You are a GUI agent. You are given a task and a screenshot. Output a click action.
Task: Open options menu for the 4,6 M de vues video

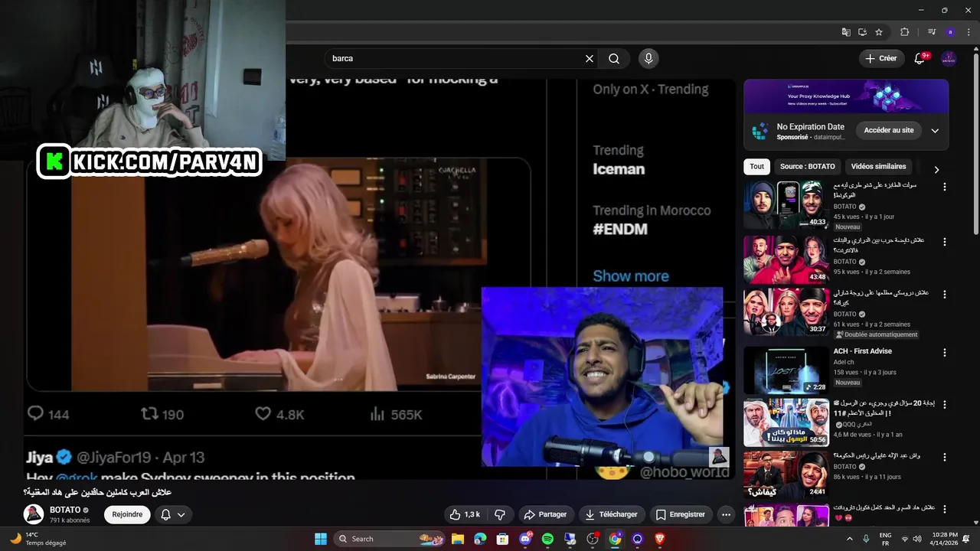pyautogui.click(x=944, y=405)
